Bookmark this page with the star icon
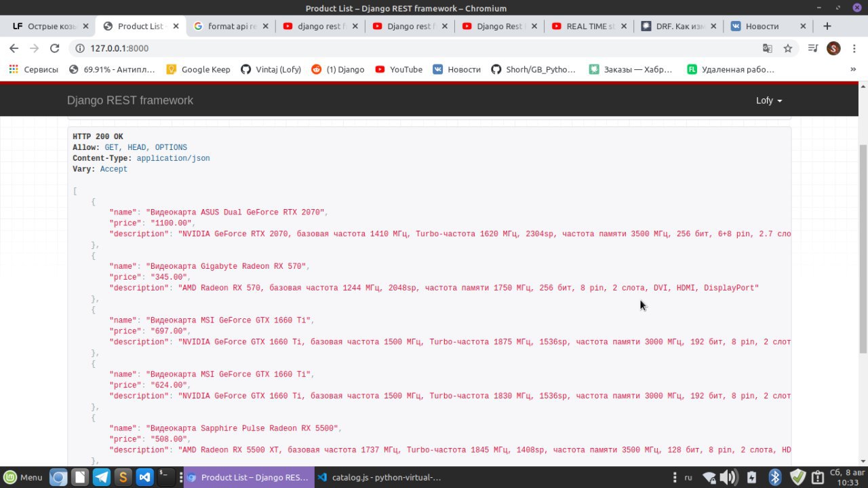The width and height of the screenshot is (868, 488). pos(788,48)
